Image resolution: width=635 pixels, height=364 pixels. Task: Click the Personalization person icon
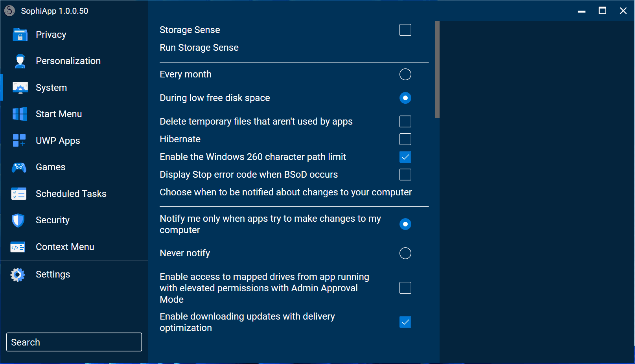click(x=20, y=61)
